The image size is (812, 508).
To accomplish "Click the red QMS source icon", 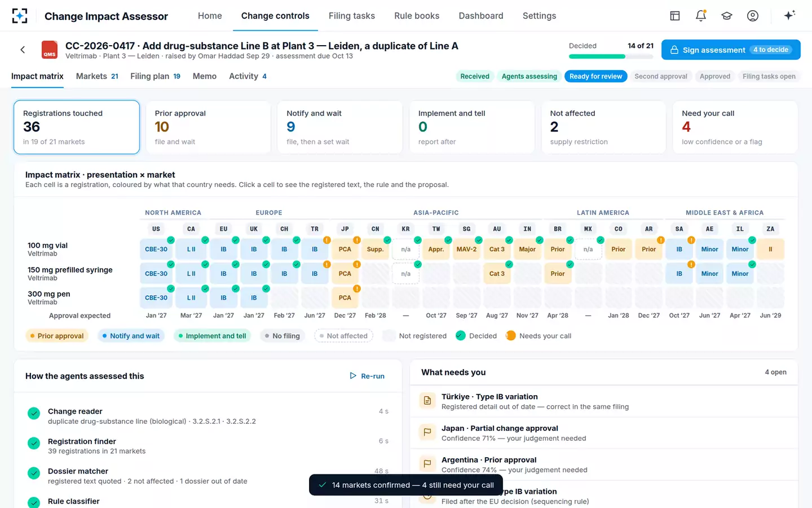I will [50, 50].
